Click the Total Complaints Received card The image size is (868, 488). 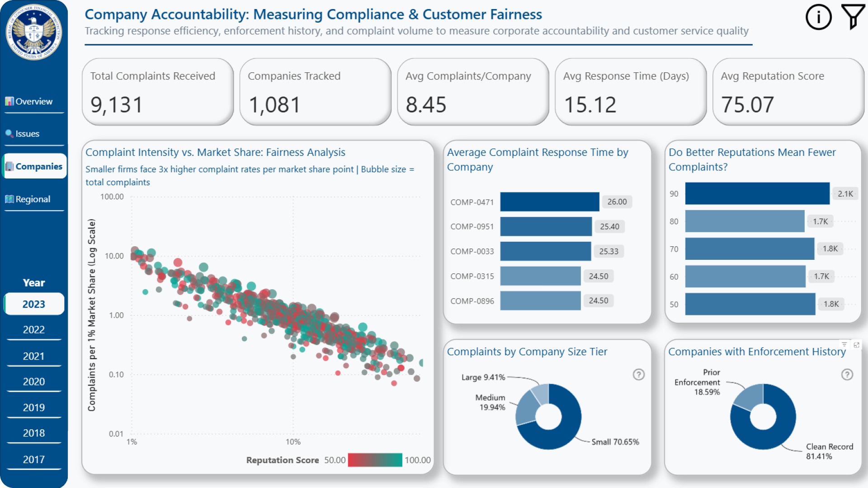tap(157, 92)
